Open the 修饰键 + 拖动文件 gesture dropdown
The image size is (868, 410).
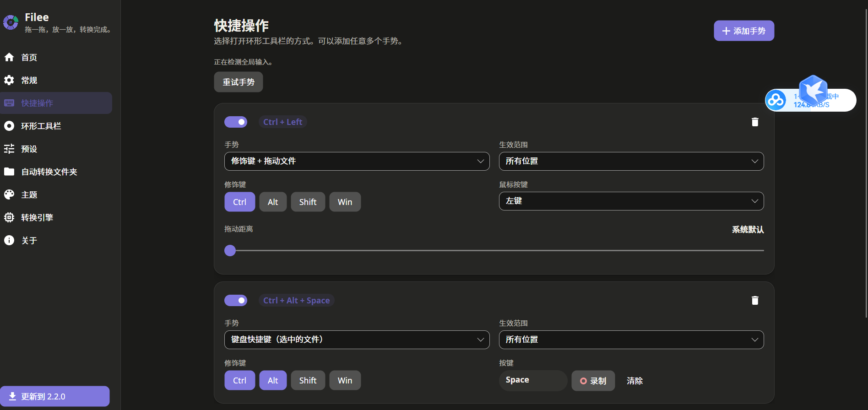[357, 161]
